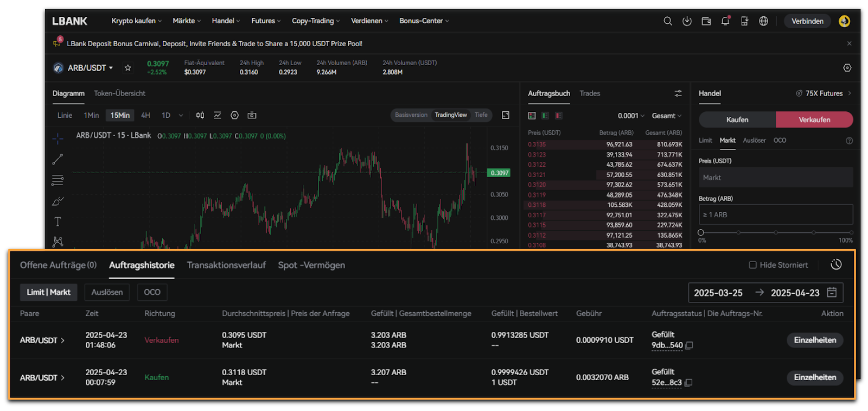
Task: Open the wallet icon in header
Action: click(706, 21)
